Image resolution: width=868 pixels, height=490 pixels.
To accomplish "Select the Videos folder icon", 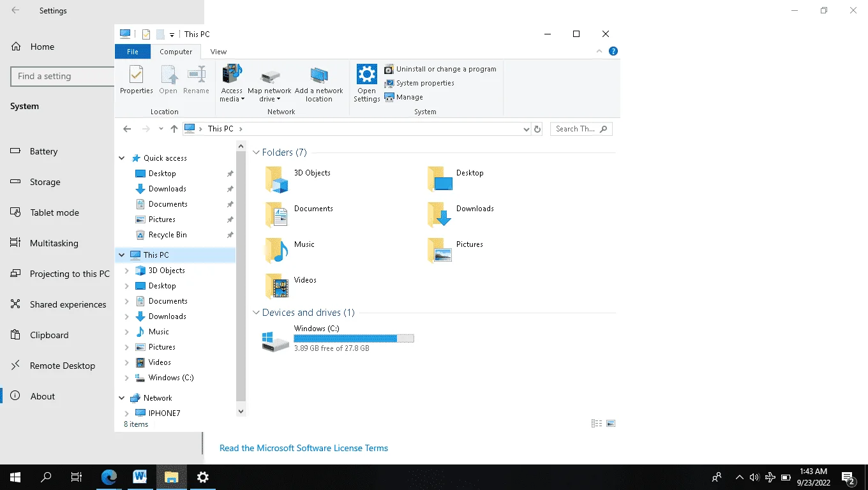I will [x=277, y=286].
